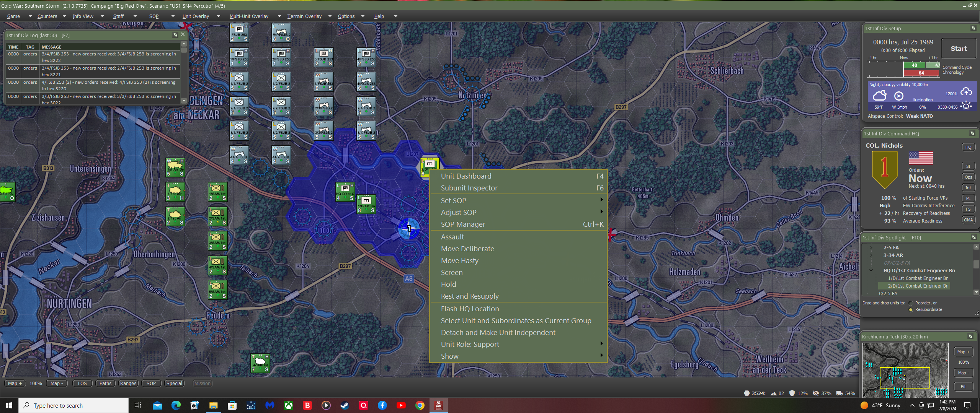Select the Rest and Resupply order
Image resolution: width=980 pixels, height=413 pixels.
519,296
